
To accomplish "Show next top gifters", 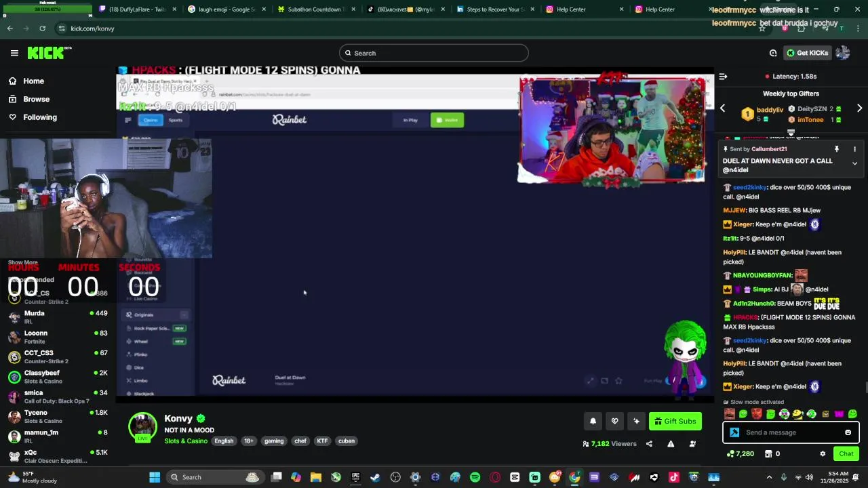I will pyautogui.click(x=859, y=108).
